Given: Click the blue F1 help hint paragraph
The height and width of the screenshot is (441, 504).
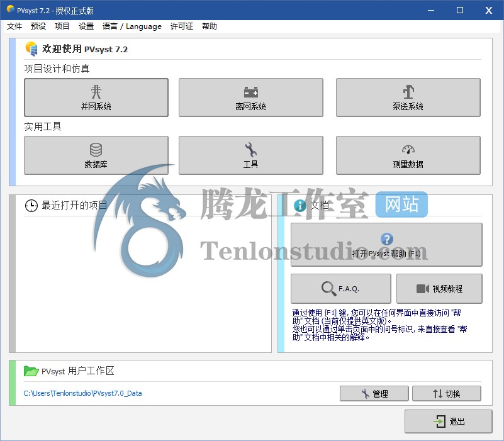Looking at the screenshot, I should 379,325.
